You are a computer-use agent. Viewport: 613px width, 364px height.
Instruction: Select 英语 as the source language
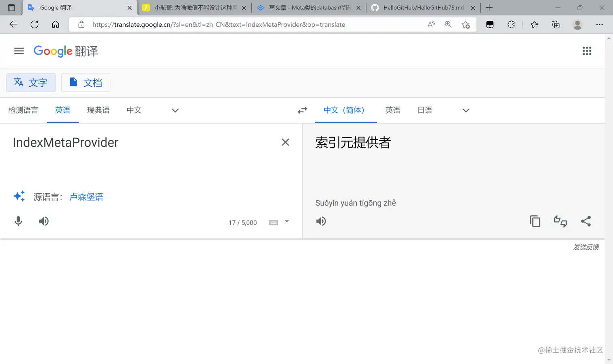click(63, 110)
